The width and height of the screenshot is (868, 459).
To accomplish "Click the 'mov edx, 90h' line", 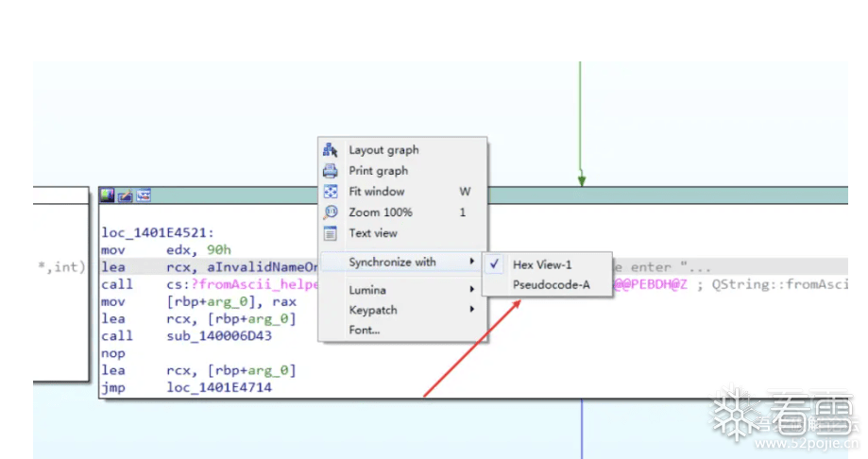I will pos(166,250).
